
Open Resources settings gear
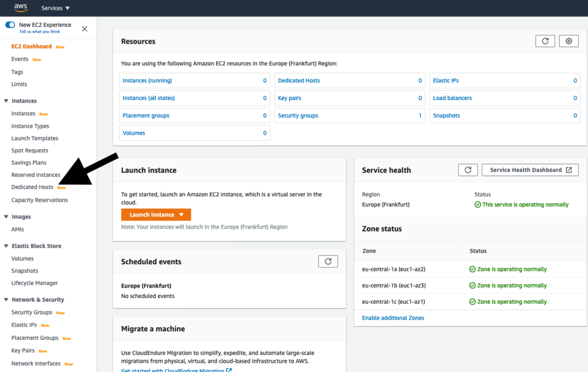(568, 41)
